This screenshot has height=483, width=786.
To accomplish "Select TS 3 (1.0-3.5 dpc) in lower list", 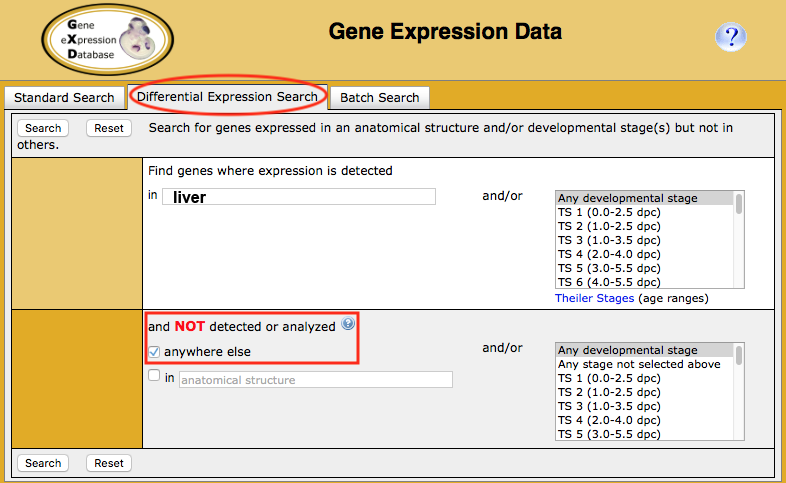I will coord(644,406).
